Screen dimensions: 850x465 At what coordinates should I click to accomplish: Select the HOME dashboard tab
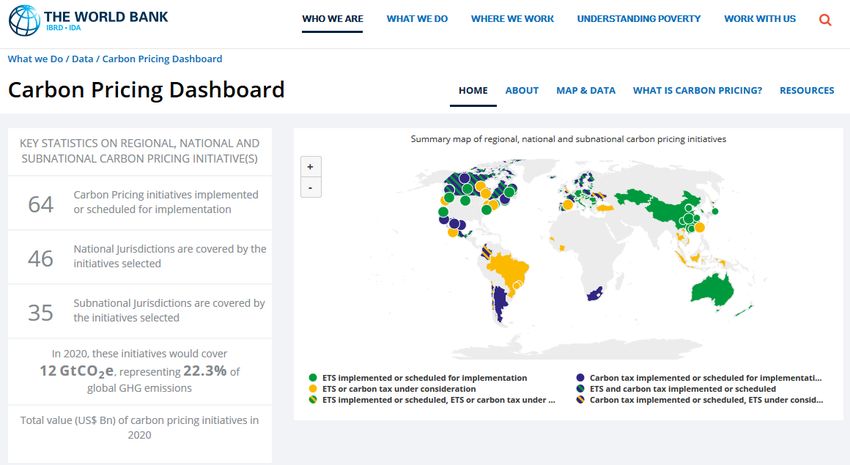(x=473, y=91)
